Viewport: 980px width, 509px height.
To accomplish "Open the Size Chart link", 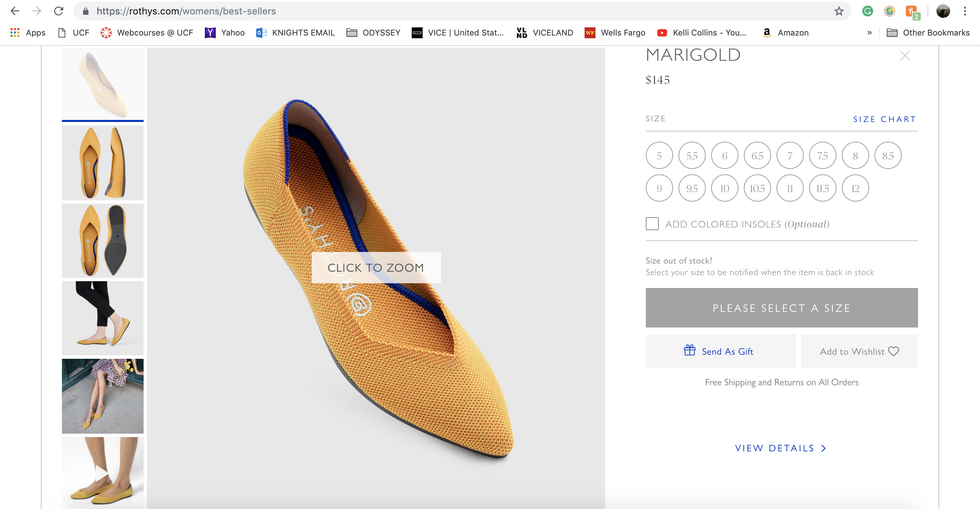I will coord(884,119).
